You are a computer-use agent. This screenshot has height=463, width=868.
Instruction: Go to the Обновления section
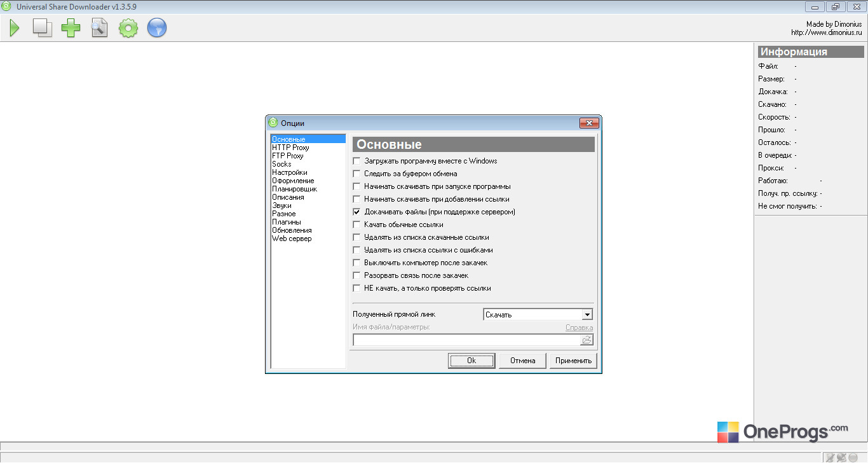click(x=292, y=230)
